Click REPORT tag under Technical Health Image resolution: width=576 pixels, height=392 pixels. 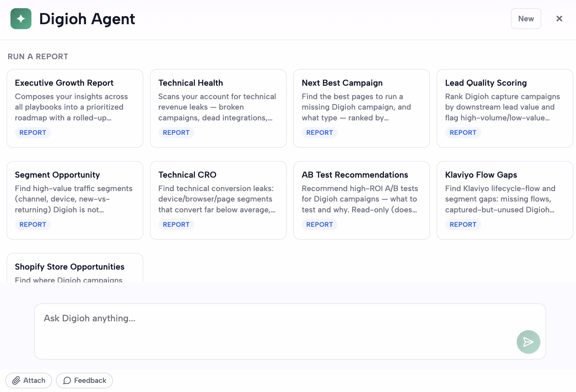[x=176, y=133]
